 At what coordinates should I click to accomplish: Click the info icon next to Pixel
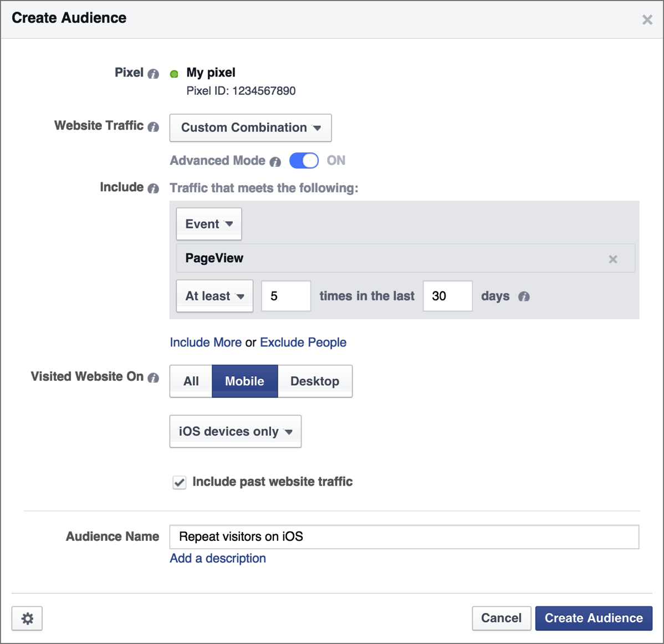(x=154, y=74)
